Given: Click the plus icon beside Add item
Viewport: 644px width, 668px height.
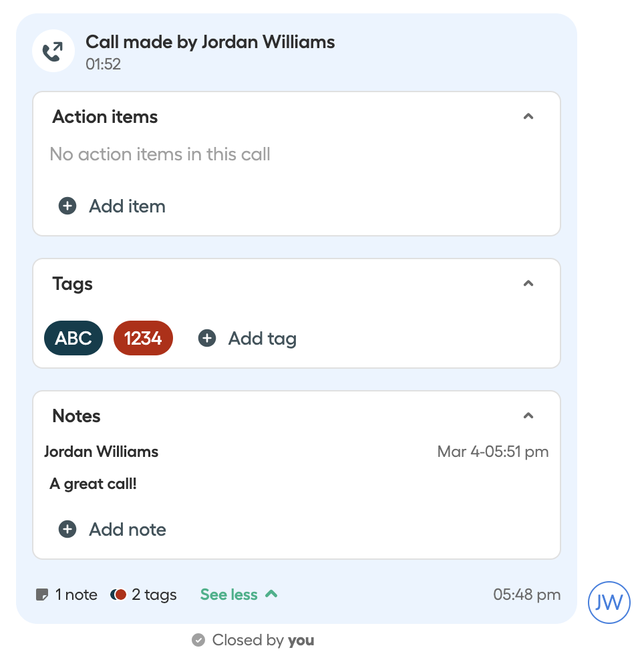Looking at the screenshot, I should click(67, 206).
